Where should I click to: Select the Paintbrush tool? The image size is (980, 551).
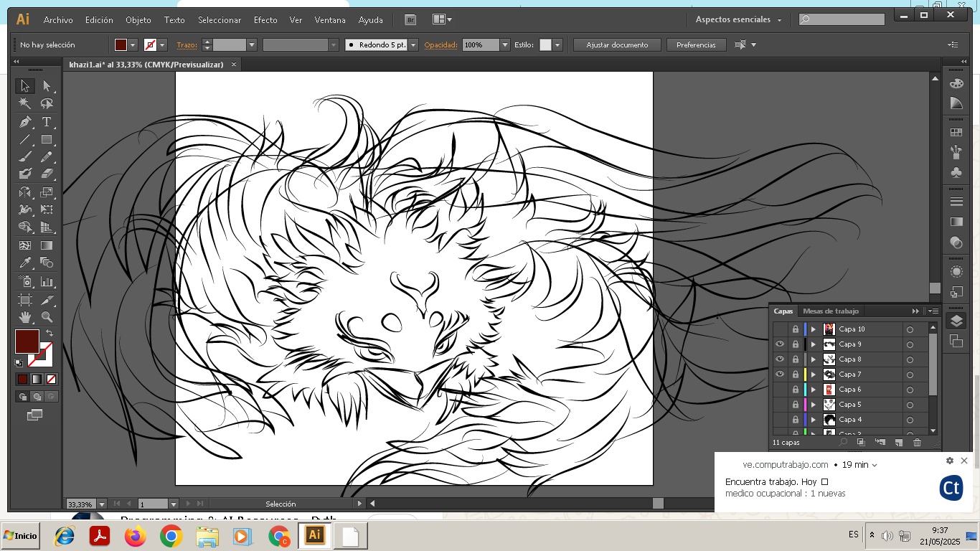(24, 156)
